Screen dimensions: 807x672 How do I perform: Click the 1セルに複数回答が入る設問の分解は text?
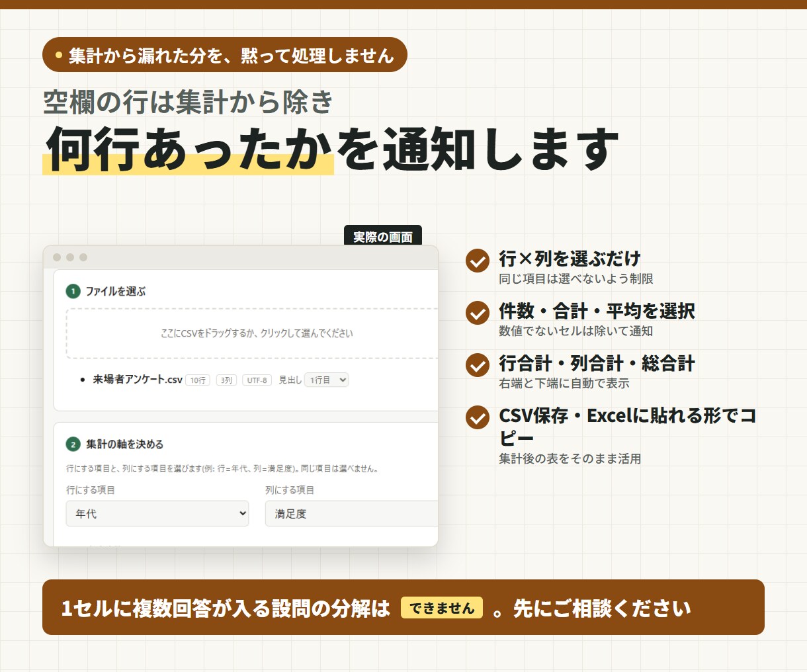pyautogui.click(x=226, y=608)
